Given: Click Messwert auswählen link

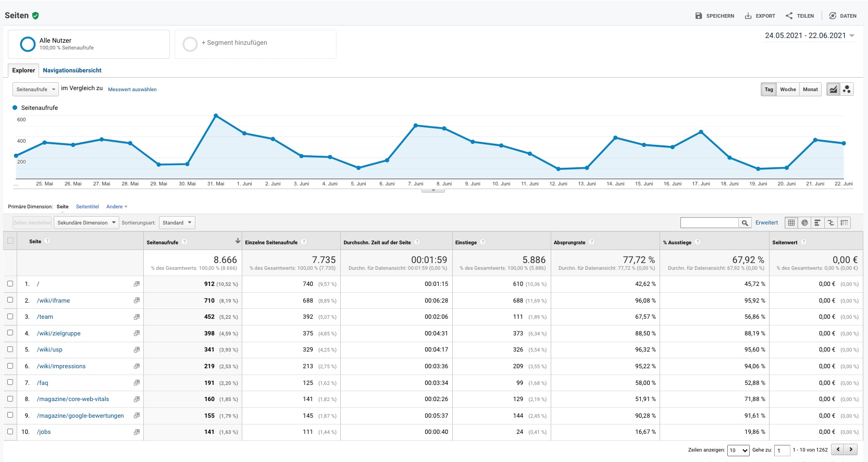Looking at the screenshot, I should [132, 90].
